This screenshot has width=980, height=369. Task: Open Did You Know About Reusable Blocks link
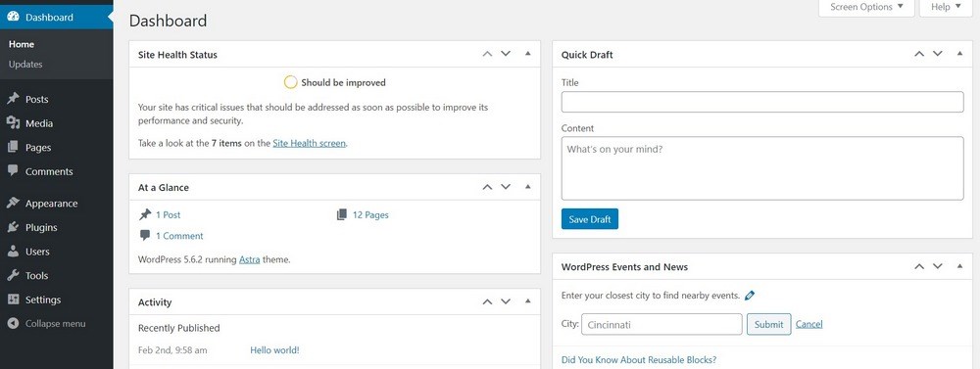(x=639, y=360)
